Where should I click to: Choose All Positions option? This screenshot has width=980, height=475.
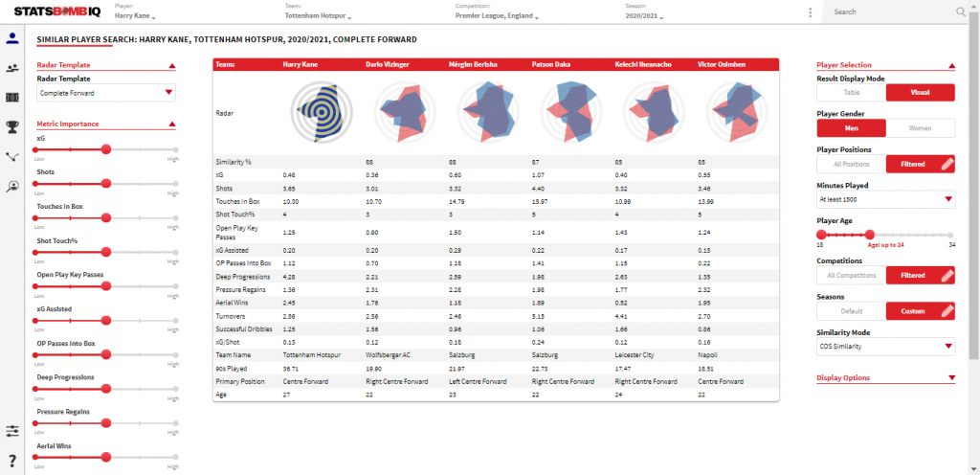tap(851, 165)
